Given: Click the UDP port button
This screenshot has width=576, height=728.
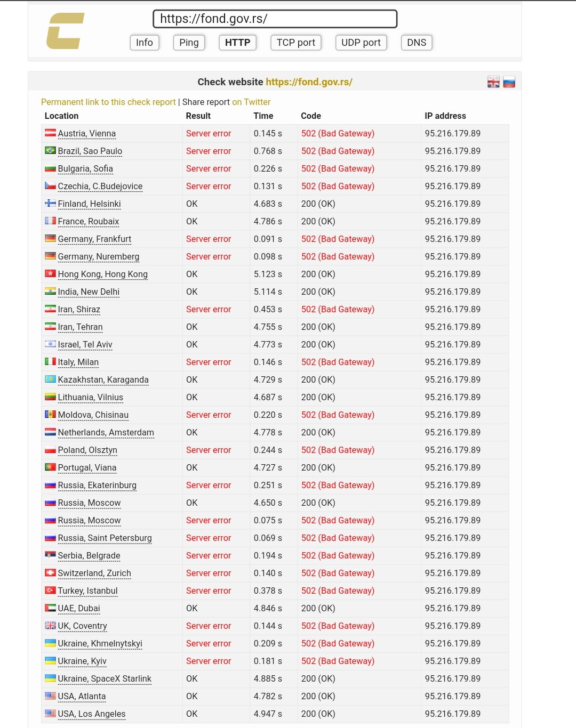Looking at the screenshot, I should (361, 43).
